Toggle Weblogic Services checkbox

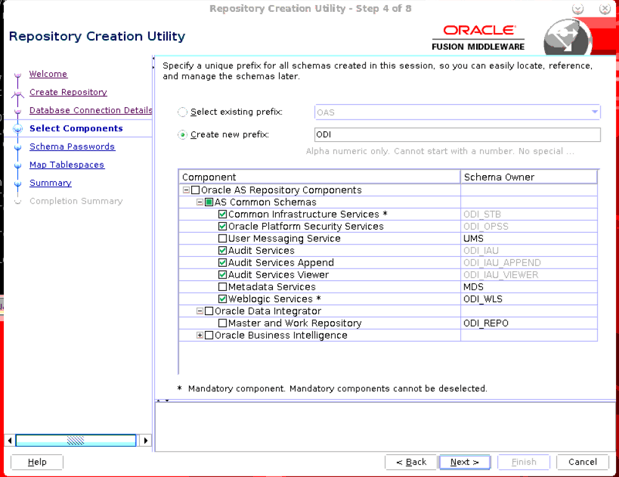(222, 299)
